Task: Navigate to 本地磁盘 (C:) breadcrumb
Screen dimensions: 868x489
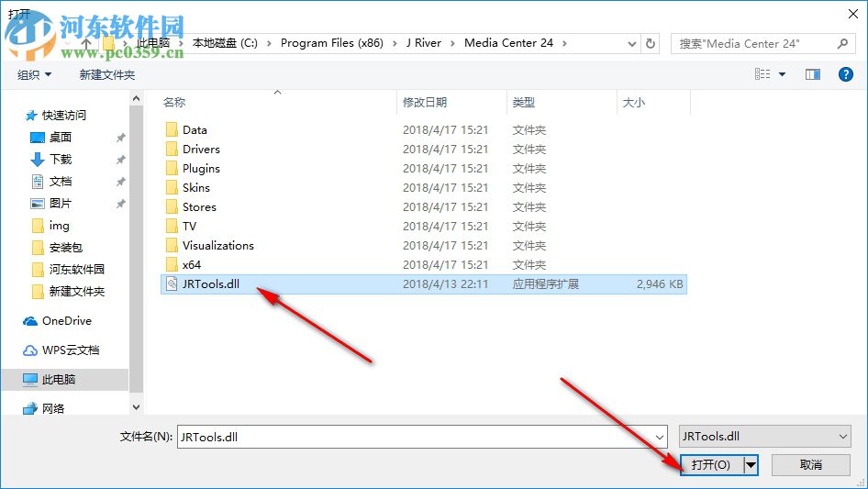Action: (x=225, y=42)
